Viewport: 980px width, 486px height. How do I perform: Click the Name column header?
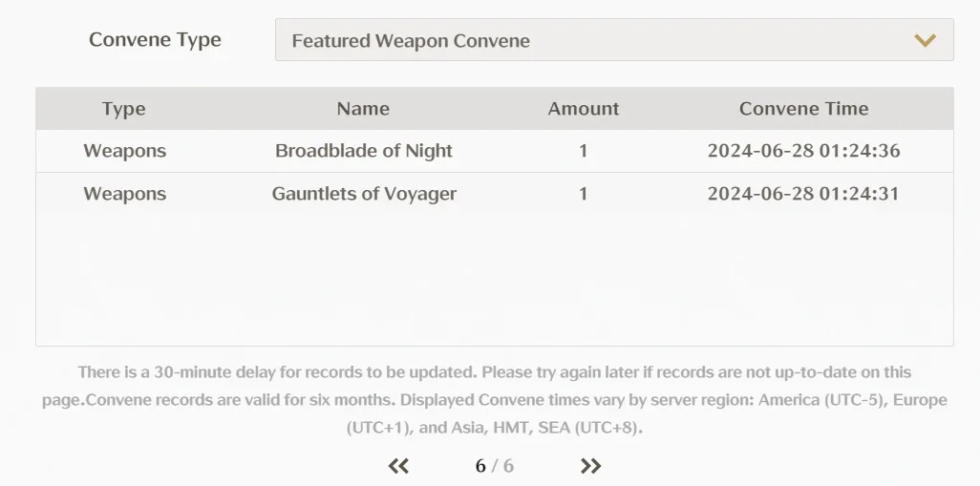pos(363,109)
